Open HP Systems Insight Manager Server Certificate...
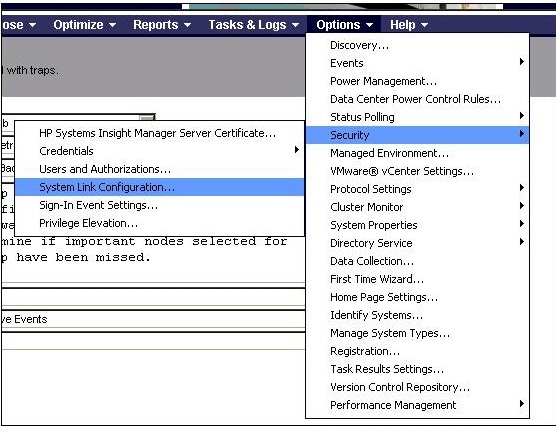The height and width of the screenshot is (426, 556). pyautogui.click(x=159, y=133)
